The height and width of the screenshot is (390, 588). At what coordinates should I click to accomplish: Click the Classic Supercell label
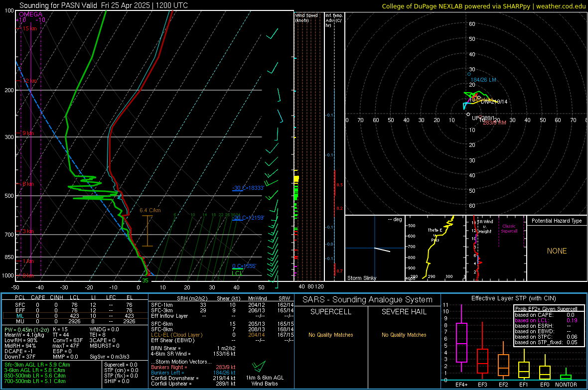coord(509,229)
